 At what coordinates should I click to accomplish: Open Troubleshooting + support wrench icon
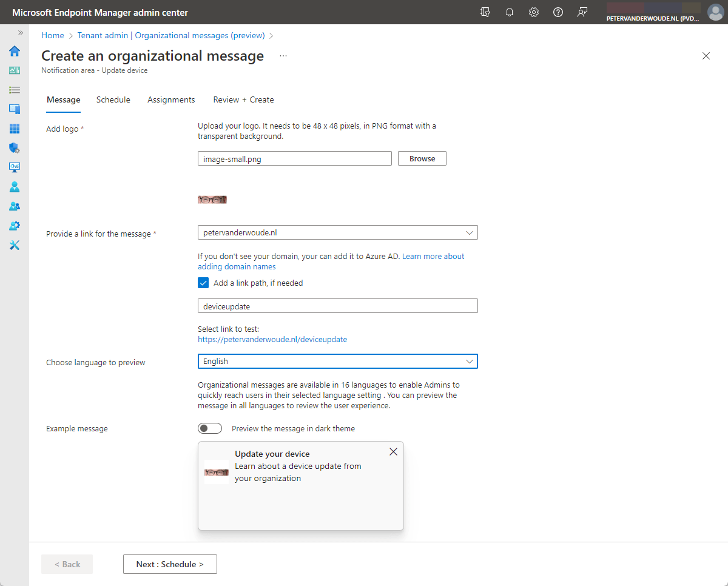[x=14, y=244]
